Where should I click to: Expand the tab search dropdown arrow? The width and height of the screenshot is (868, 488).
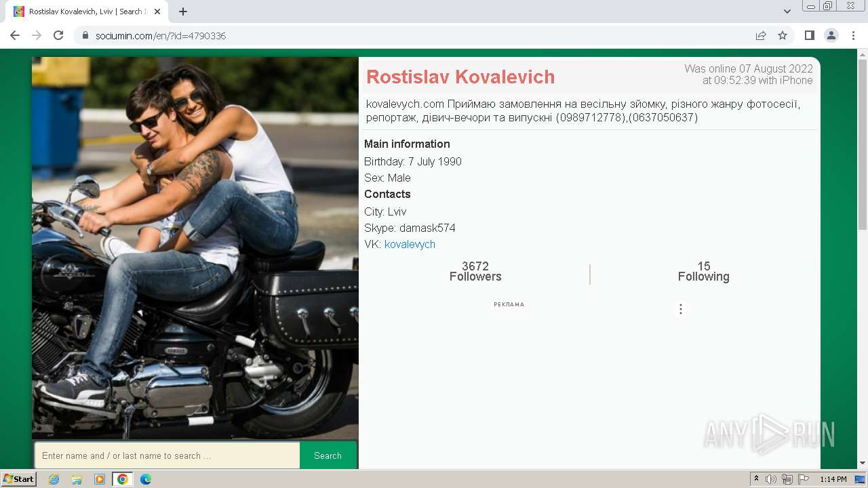(x=787, y=12)
